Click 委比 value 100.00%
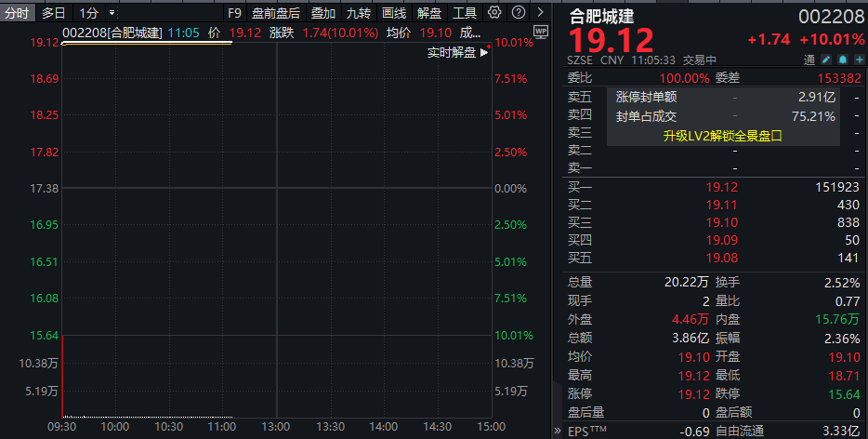Image resolution: width=868 pixels, height=439 pixels. click(x=684, y=78)
